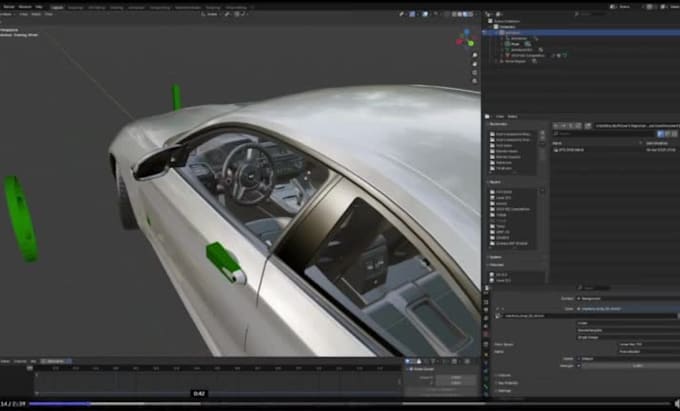Select thumbnail display mode in file browser
Screen dimensions: 680x411
click(675, 134)
